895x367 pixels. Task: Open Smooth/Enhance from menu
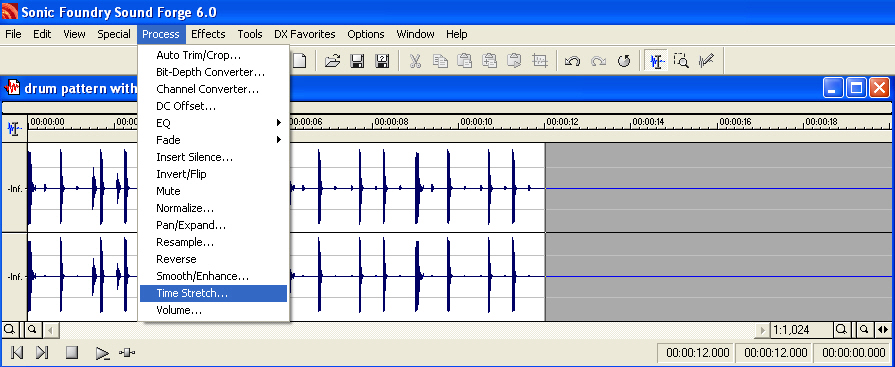(x=213, y=276)
